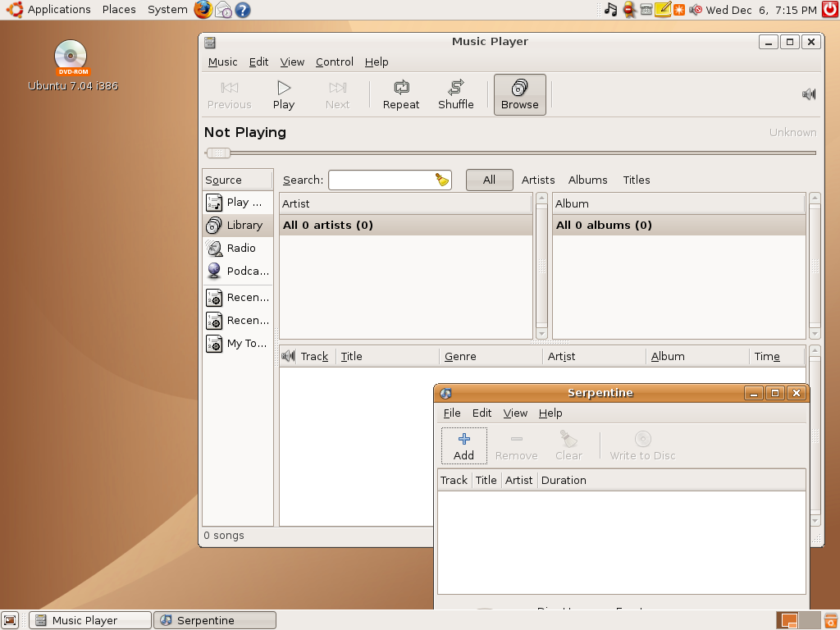Filter search by Artists
Viewport: 840px width, 630px height.
coord(538,180)
